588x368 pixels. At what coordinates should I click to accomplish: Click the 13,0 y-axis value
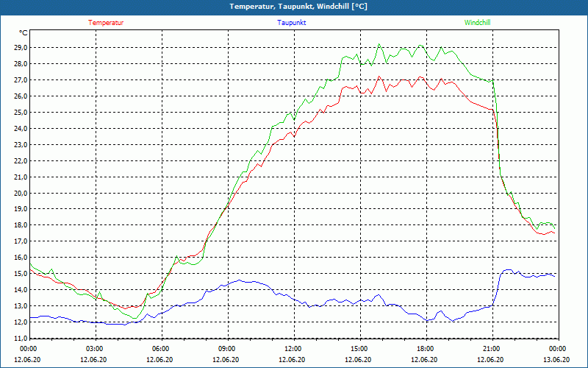tap(21, 305)
